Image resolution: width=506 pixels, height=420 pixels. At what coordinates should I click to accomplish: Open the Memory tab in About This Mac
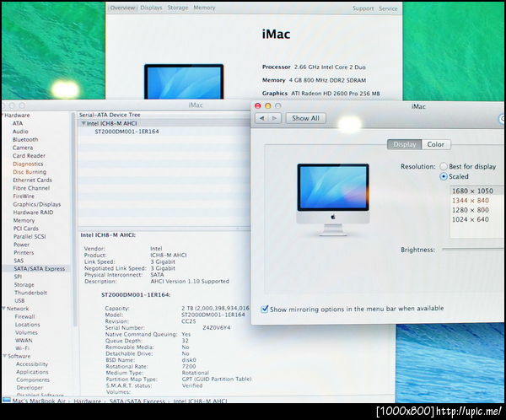[x=204, y=8]
